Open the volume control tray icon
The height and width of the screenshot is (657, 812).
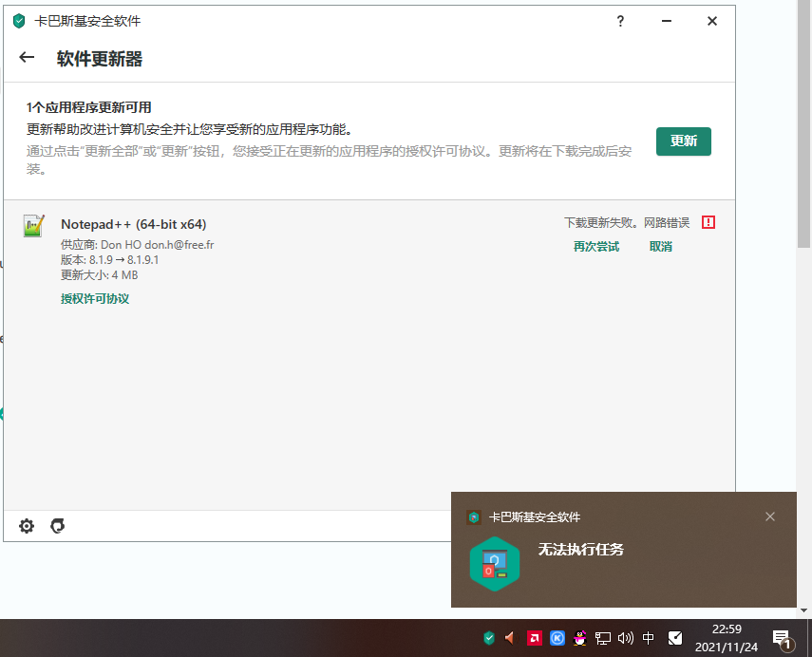click(x=626, y=638)
